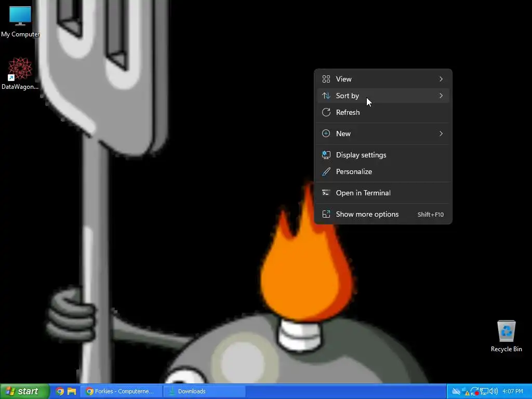Select Refresh from the context menu

click(383, 112)
